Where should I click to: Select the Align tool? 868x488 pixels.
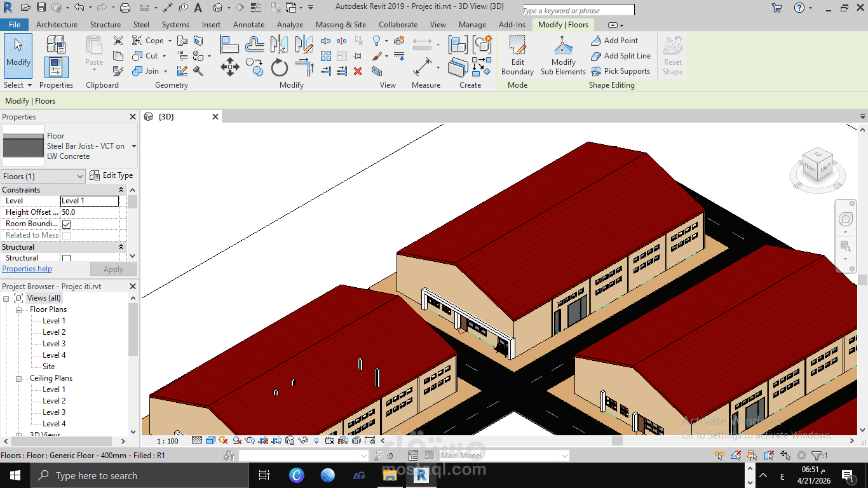229,44
